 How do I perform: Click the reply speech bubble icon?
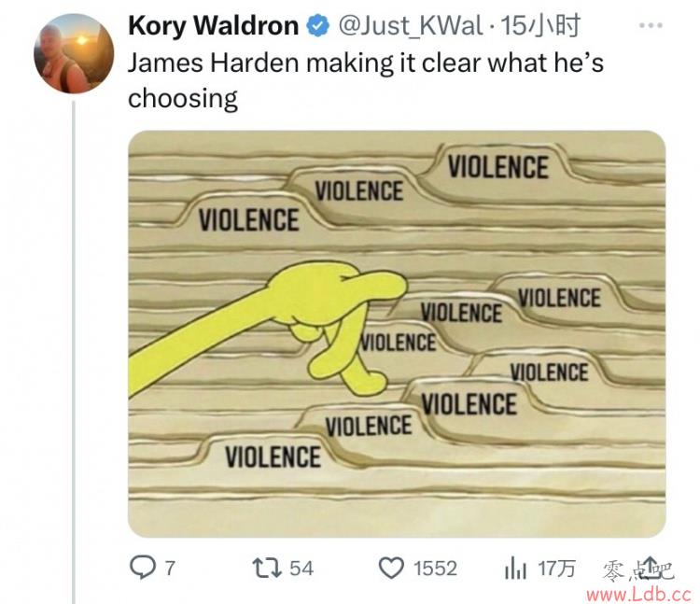click(143, 568)
